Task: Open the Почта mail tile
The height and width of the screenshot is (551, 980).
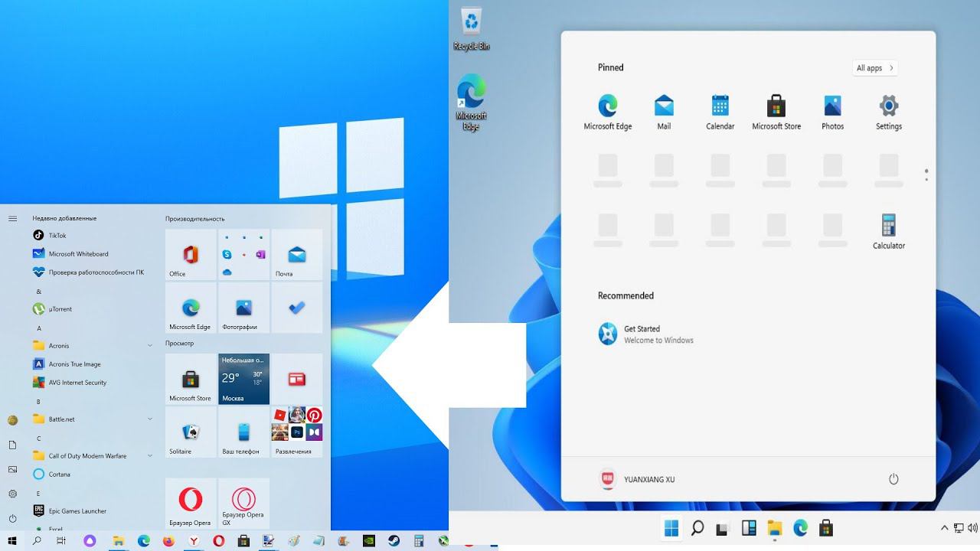Action: coord(297,255)
